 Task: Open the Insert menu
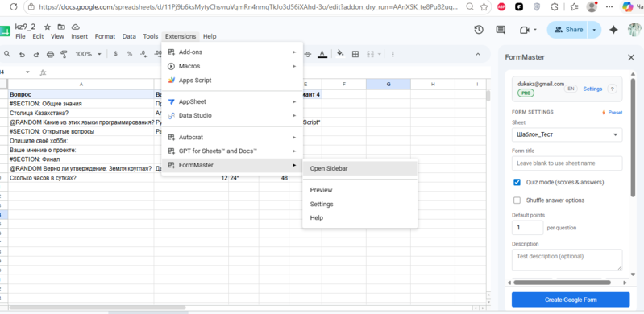(x=79, y=36)
